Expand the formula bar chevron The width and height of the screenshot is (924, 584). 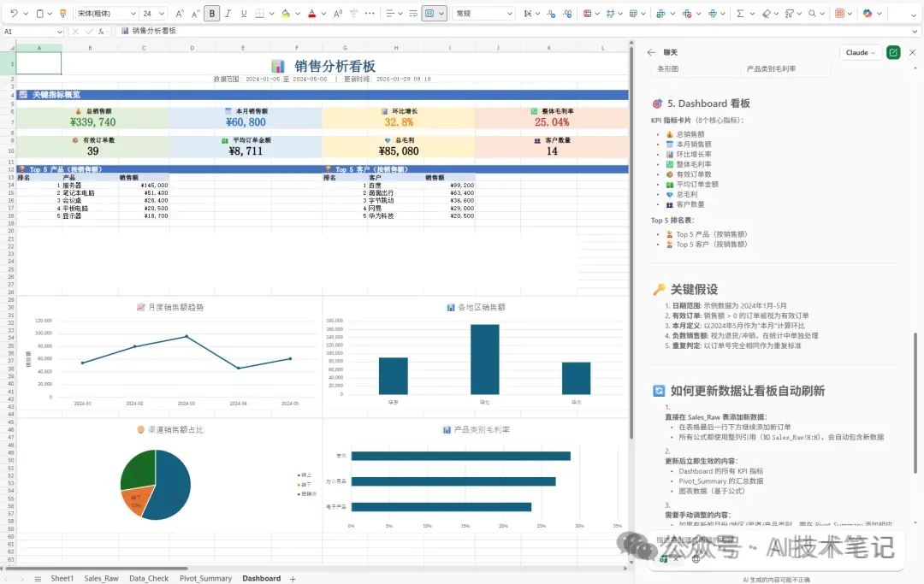(x=915, y=32)
